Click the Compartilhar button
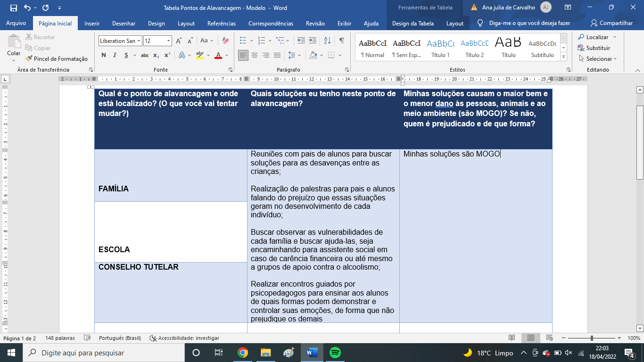 (612, 23)
